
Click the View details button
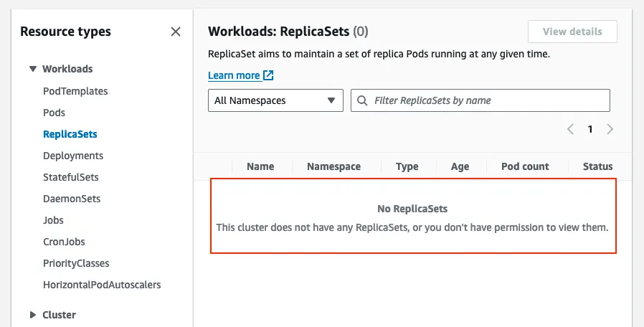tap(572, 32)
